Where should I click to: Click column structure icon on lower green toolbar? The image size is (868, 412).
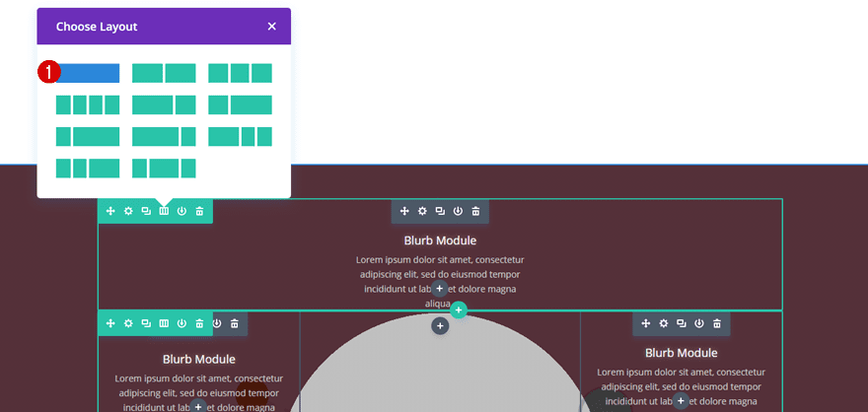(x=164, y=323)
